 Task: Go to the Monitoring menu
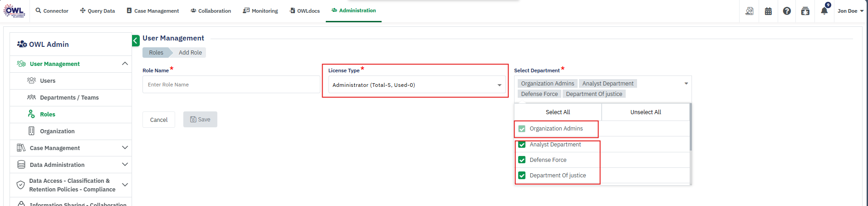coord(260,11)
